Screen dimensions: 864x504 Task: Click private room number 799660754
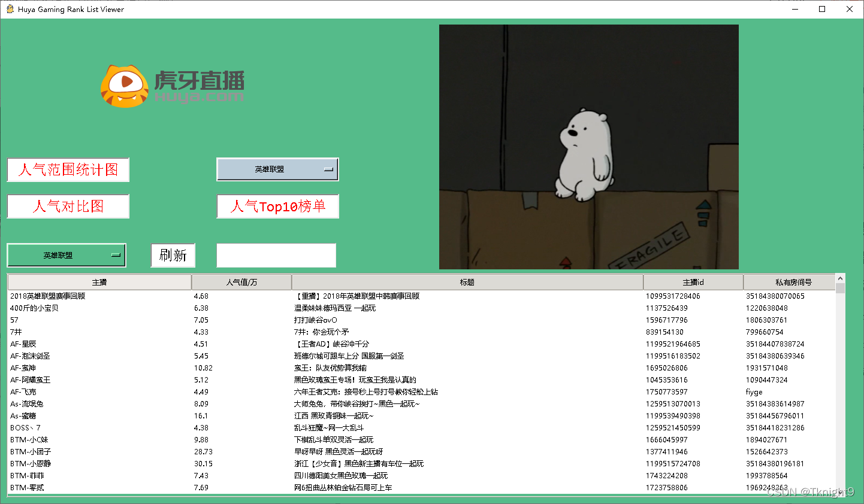click(x=765, y=332)
